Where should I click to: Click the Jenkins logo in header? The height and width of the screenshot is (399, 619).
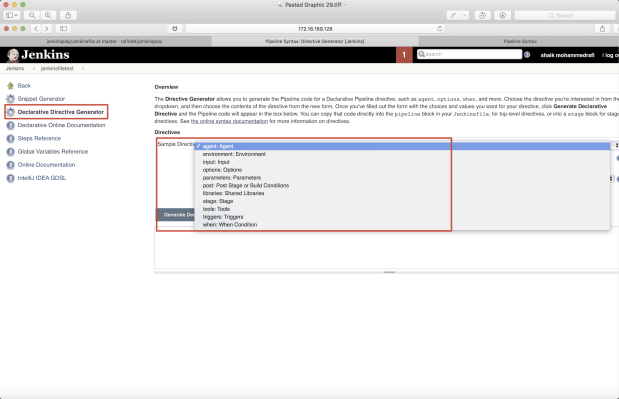[38, 55]
